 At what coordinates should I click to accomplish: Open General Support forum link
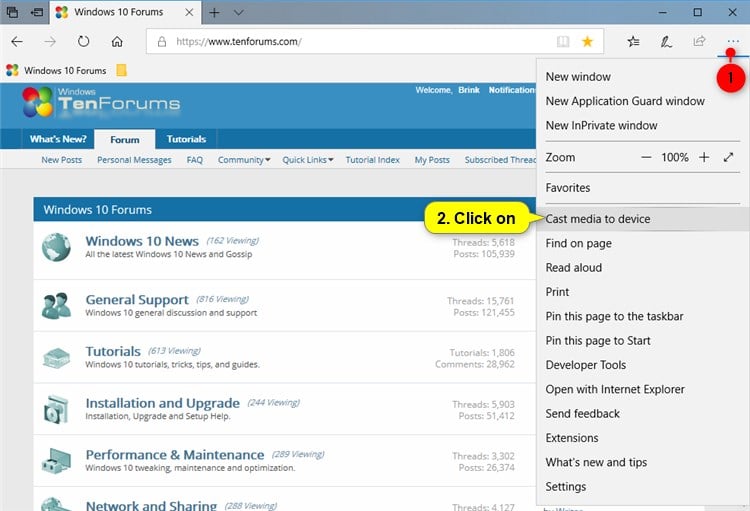point(137,300)
